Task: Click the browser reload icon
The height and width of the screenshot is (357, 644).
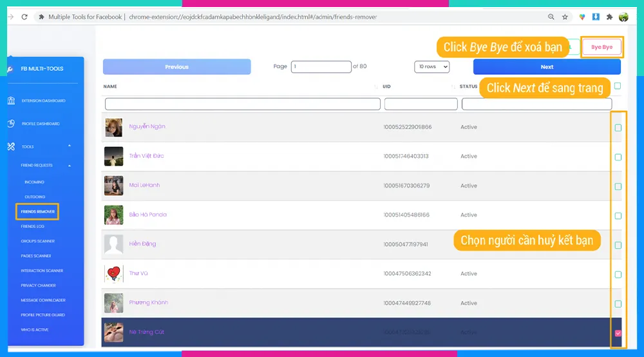Action: click(24, 17)
